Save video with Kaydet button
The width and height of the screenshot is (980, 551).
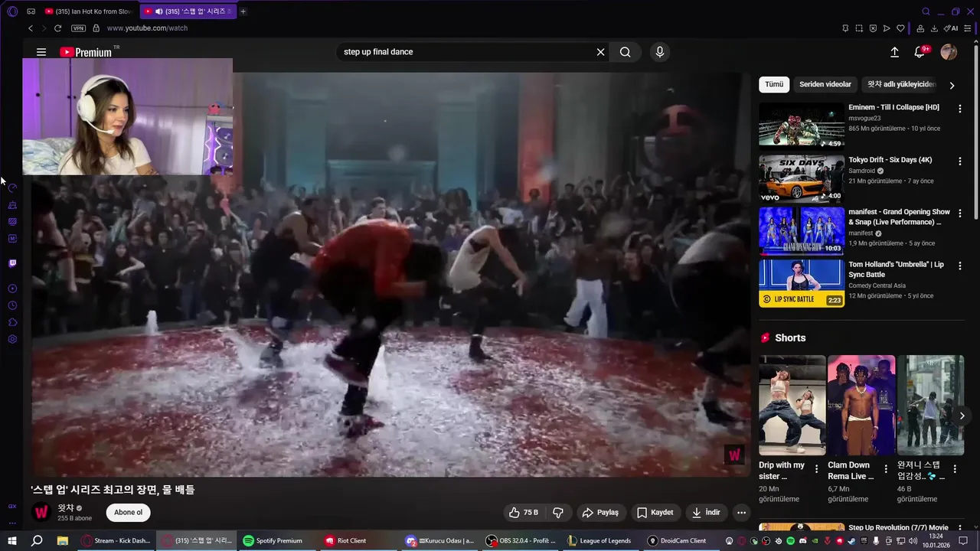[655, 513]
